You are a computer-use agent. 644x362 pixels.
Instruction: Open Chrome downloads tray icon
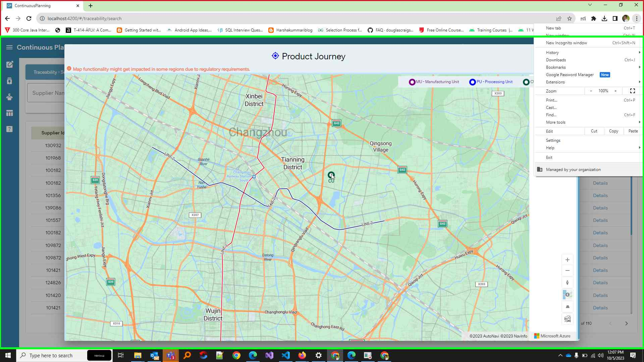(x=604, y=18)
